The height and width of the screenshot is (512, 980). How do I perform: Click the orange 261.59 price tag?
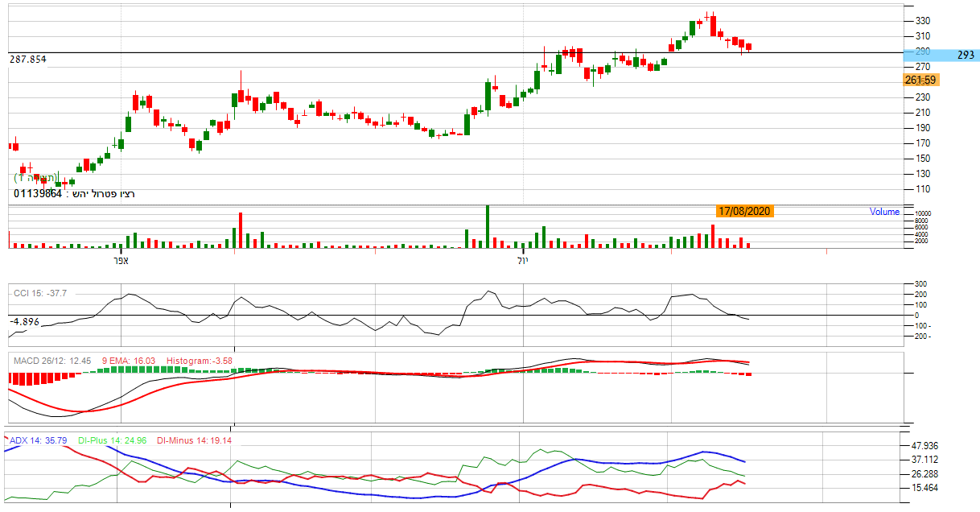920,80
